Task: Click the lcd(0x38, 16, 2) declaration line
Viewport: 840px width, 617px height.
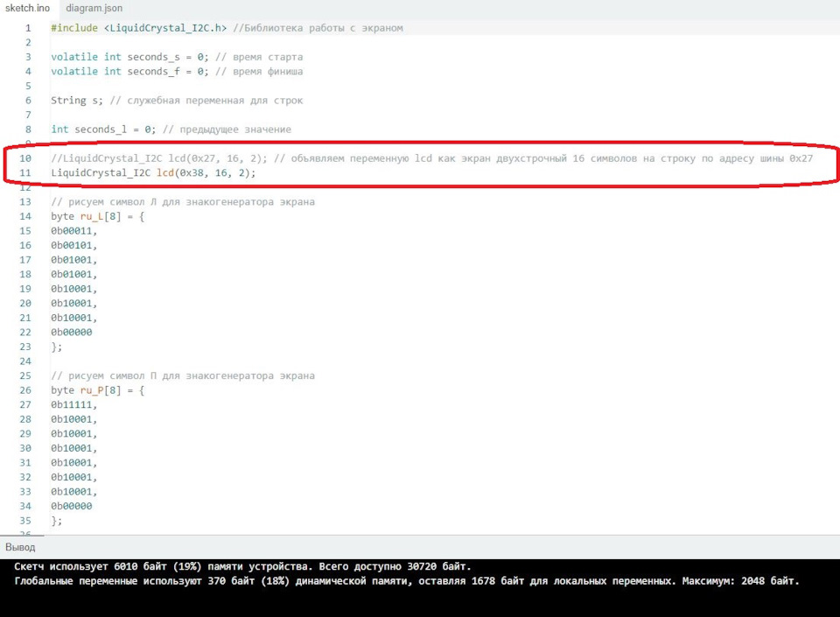Action: click(x=153, y=173)
